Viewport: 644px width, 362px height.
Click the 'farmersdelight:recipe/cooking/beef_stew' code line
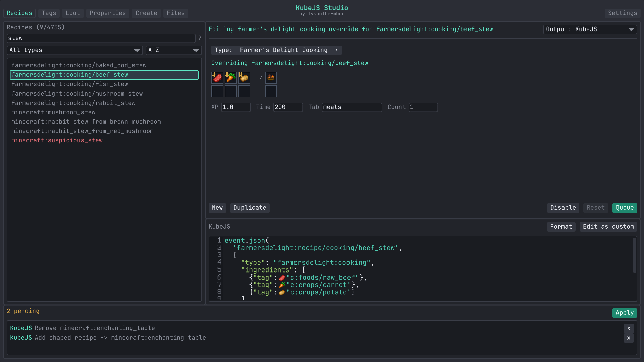pos(317,248)
